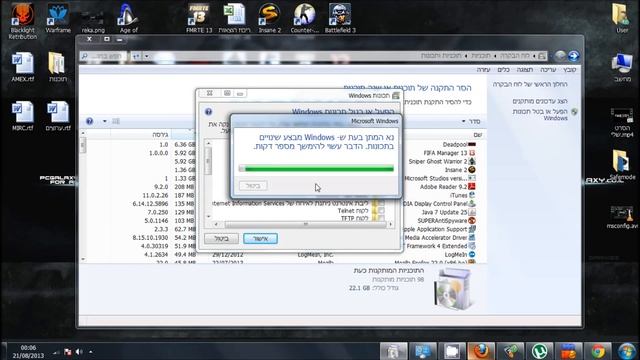Select Java 7 Update 25 row

pyautogui.click(x=449, y=212)
